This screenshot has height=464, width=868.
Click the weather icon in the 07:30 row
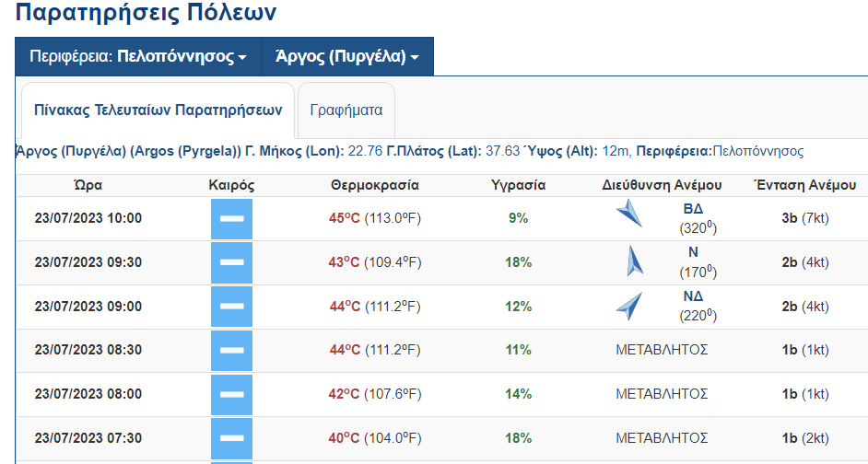[231, 438]
